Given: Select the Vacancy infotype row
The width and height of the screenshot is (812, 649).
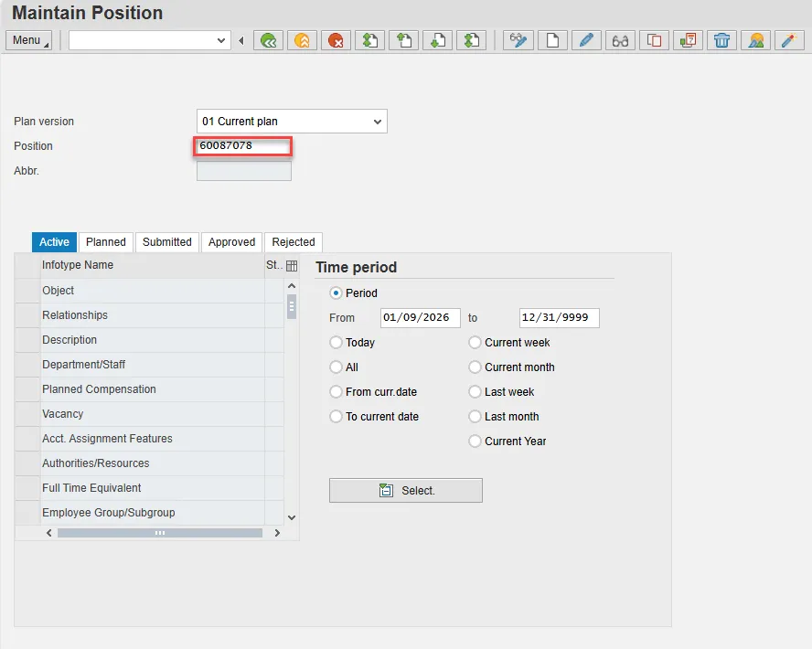Looking at the screenshot, I should point(62,414).
